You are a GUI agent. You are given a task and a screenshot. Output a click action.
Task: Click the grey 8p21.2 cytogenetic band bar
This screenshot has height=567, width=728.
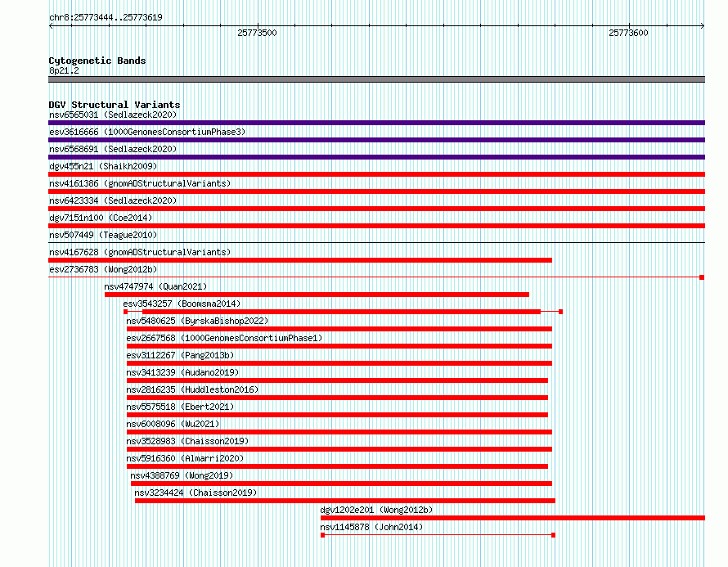tap(376, 79)
